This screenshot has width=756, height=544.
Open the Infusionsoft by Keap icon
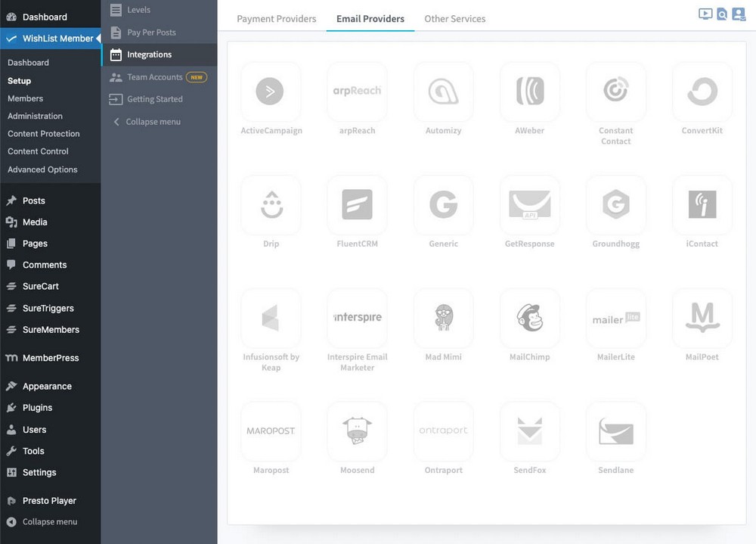pos(271,318)
